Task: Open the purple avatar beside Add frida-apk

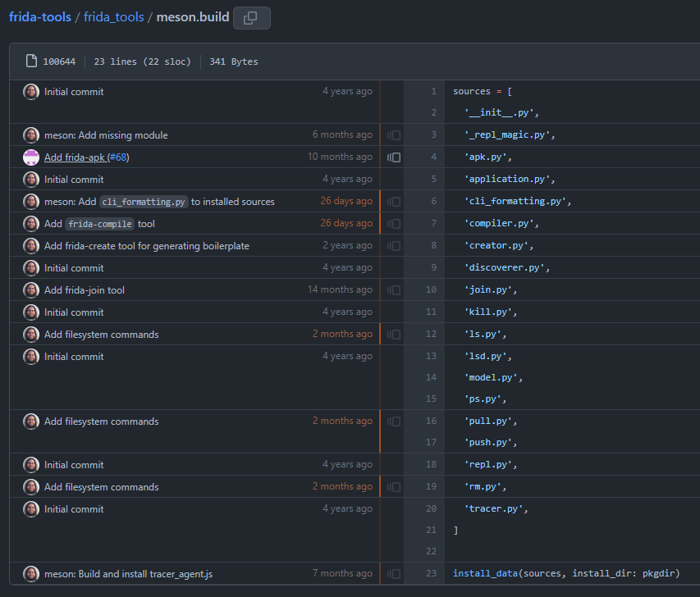Action: (31, 157)
